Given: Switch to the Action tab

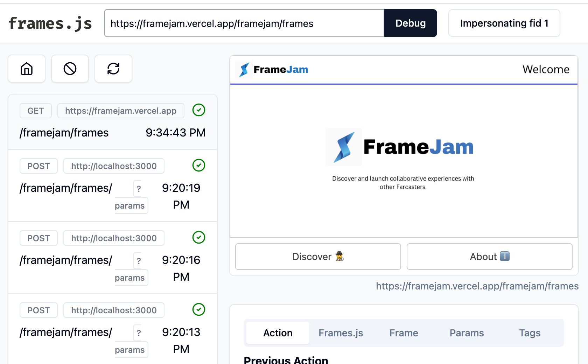Looking at the screenshot, I should (278, 333).
